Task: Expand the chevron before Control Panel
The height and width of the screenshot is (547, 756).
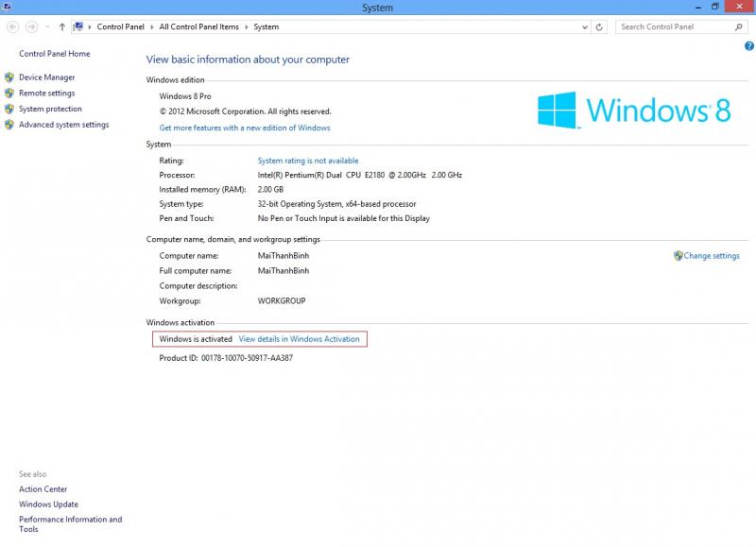Action: coord(90,27)
